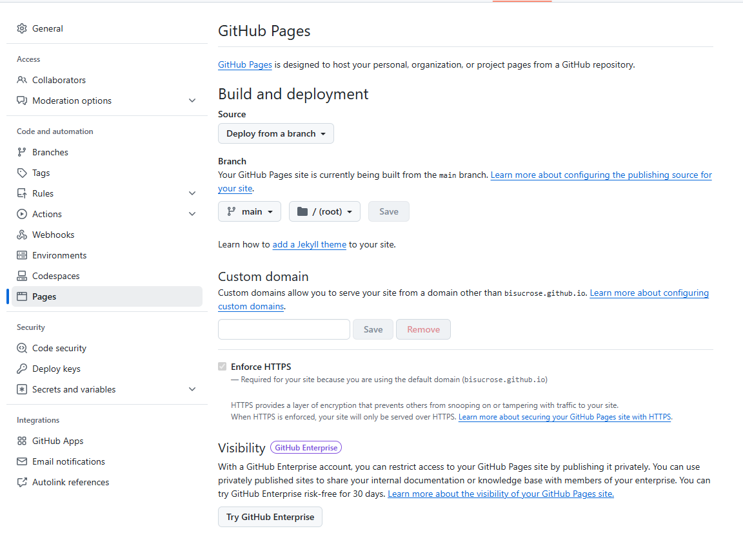
Task: Open the Deploy from a branch dropdown
Action: (x=276, y=133)
